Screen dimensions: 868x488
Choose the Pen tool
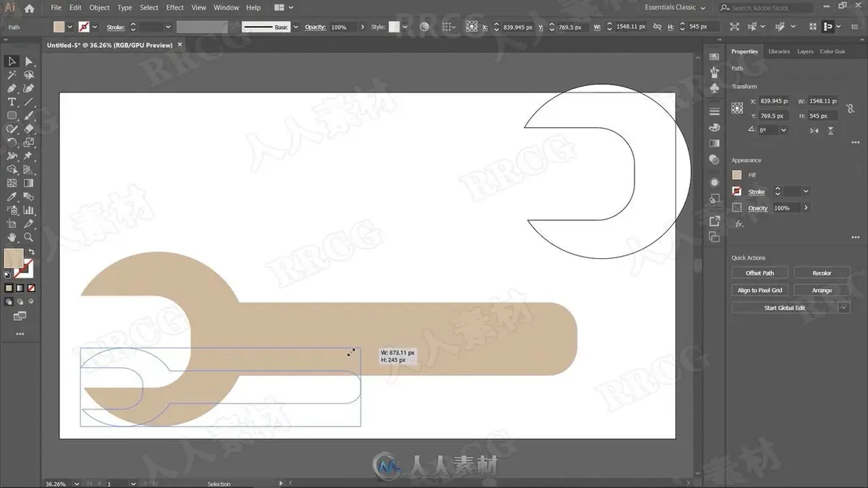click(12, 88)
